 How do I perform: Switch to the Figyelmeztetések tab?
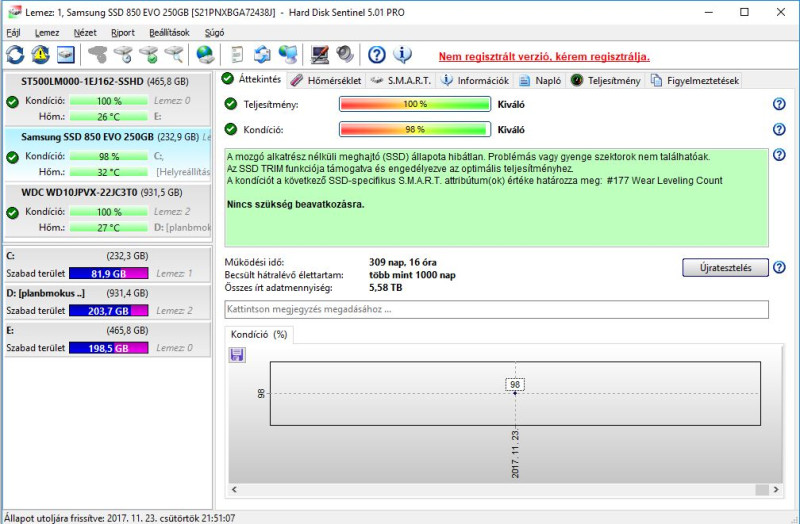pos(695,81)
